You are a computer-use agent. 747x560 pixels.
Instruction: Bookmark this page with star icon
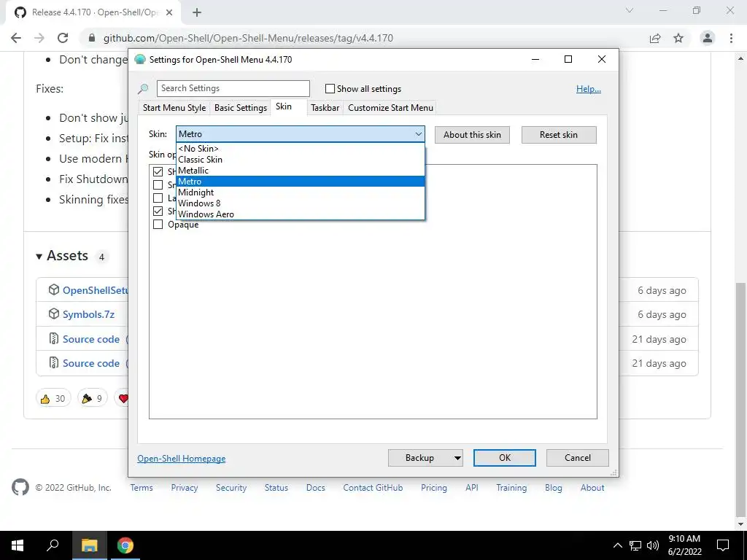click(x=678, y=38)
